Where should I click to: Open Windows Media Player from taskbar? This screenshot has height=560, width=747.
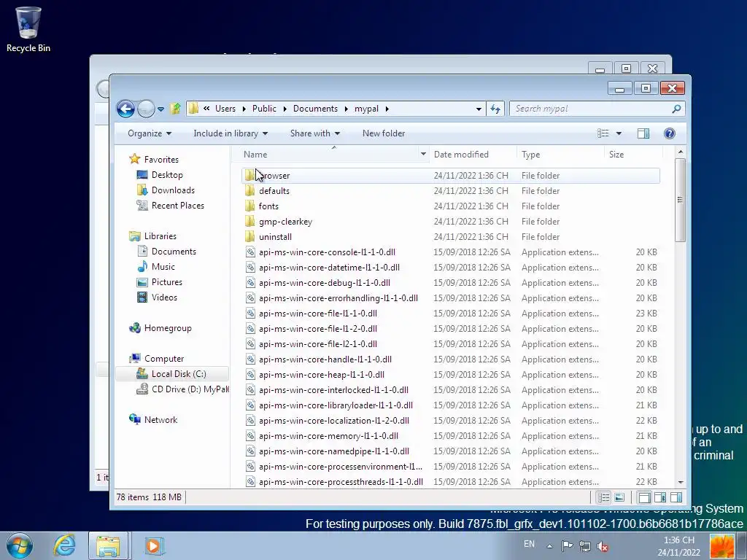[x=153, y=545]
